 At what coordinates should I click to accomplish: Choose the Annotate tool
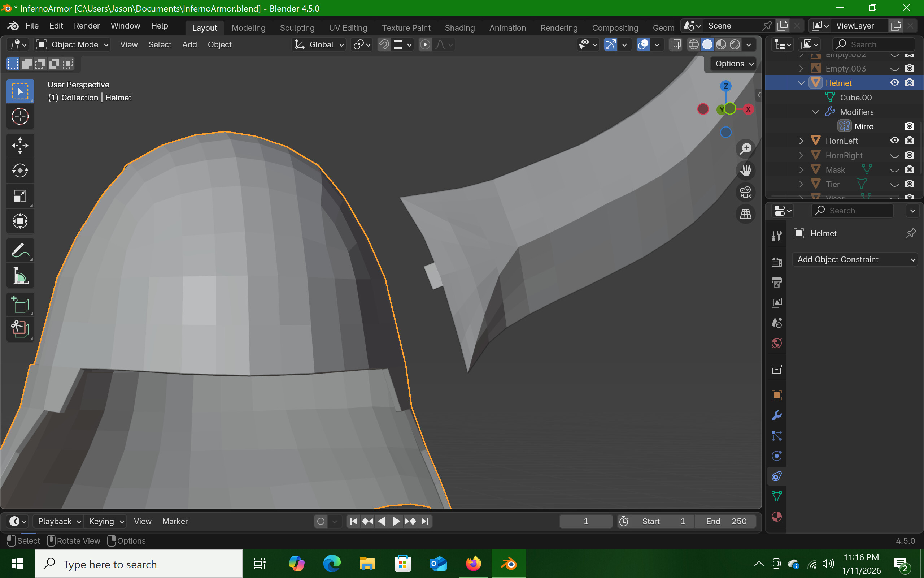point(20,250)
